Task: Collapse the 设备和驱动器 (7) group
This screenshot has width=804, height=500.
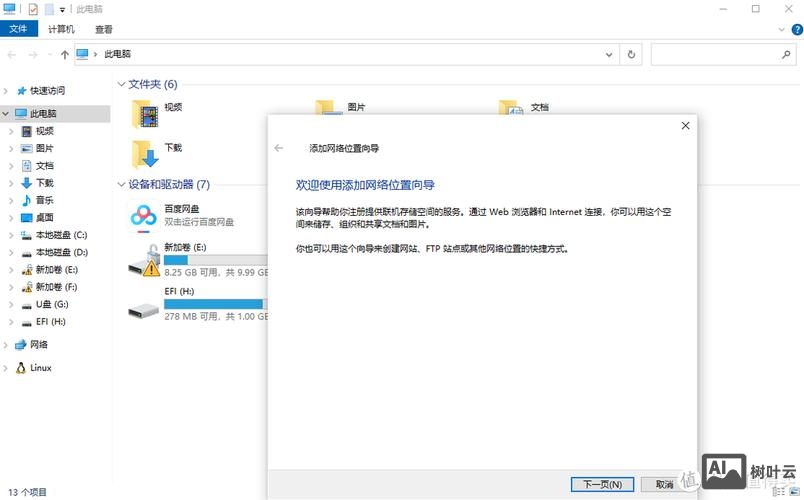Action: pos(122,185)
